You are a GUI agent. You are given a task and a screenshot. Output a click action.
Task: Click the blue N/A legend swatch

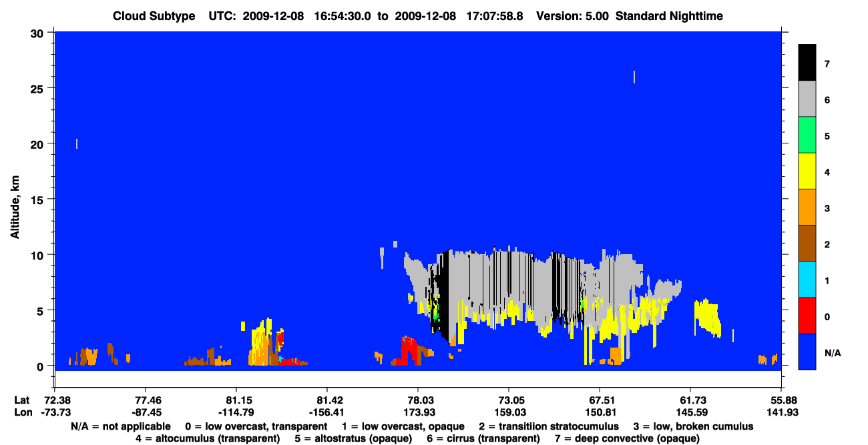(x=807, y=351)
